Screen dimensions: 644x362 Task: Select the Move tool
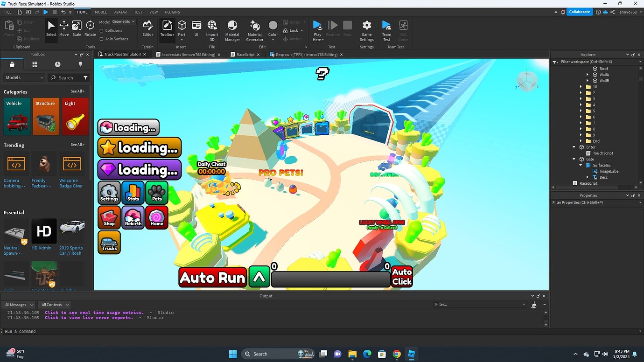click(63, 27)
